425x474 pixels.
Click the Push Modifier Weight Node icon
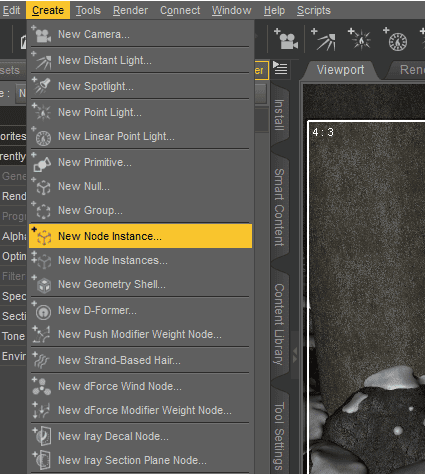pyautogui.click(x=41, y=334)
